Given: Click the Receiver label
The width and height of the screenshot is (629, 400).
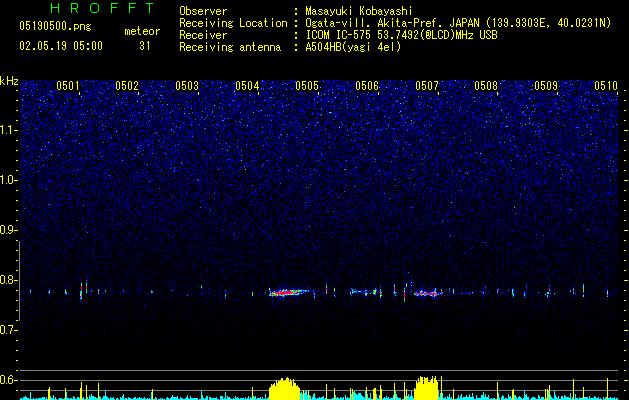Looking at the screenshot, I should [203, 35].
